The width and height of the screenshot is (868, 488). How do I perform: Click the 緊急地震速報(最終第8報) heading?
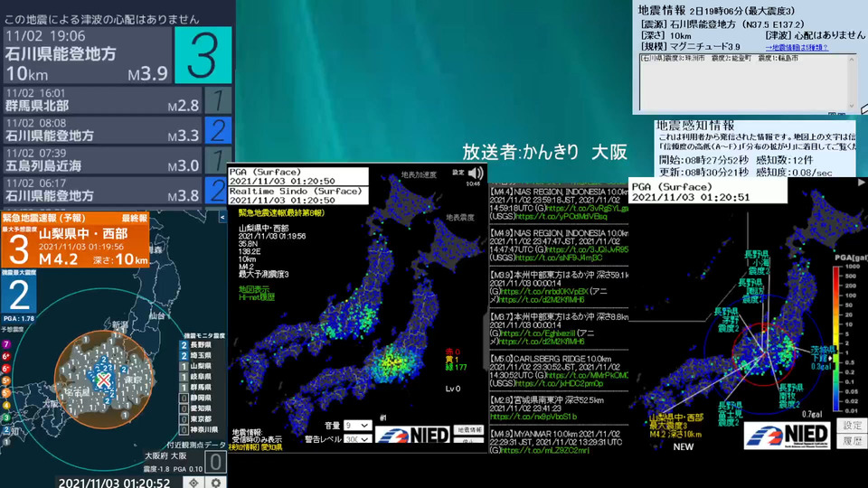pos(281,212)
